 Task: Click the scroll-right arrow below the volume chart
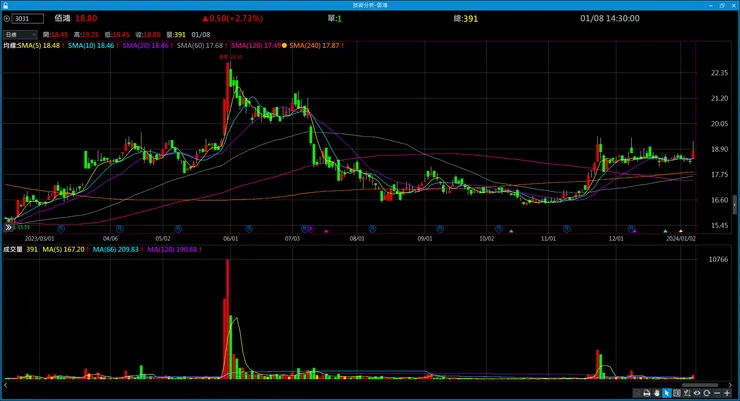click(730, 385)
